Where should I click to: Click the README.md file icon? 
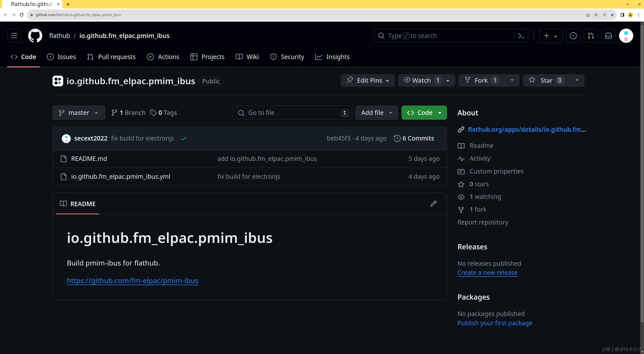64,159
